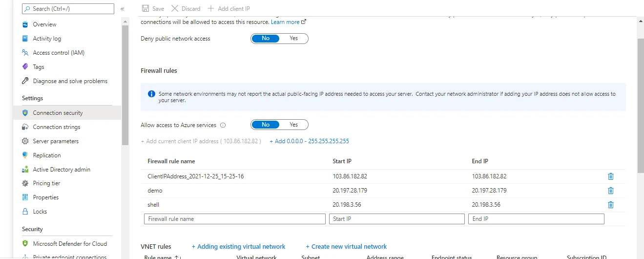Open the Server parameters page
Viewport: 644px width, 259px height.
point(56,141)
